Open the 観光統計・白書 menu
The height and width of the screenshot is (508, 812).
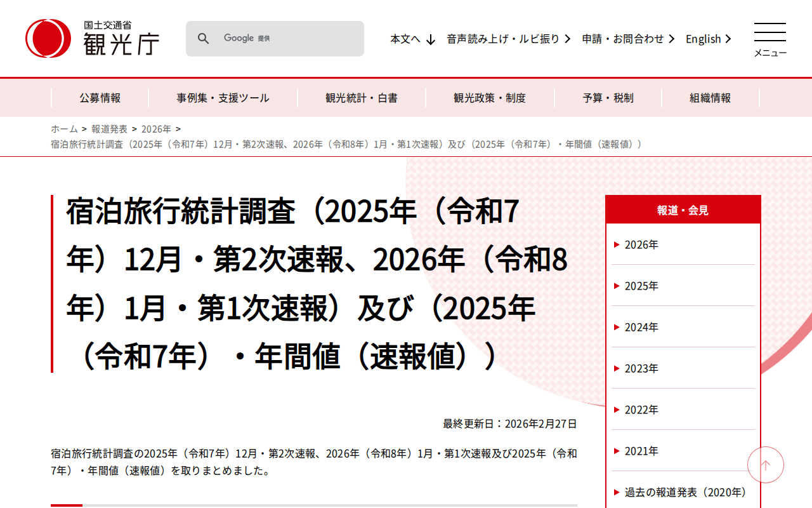362,98
